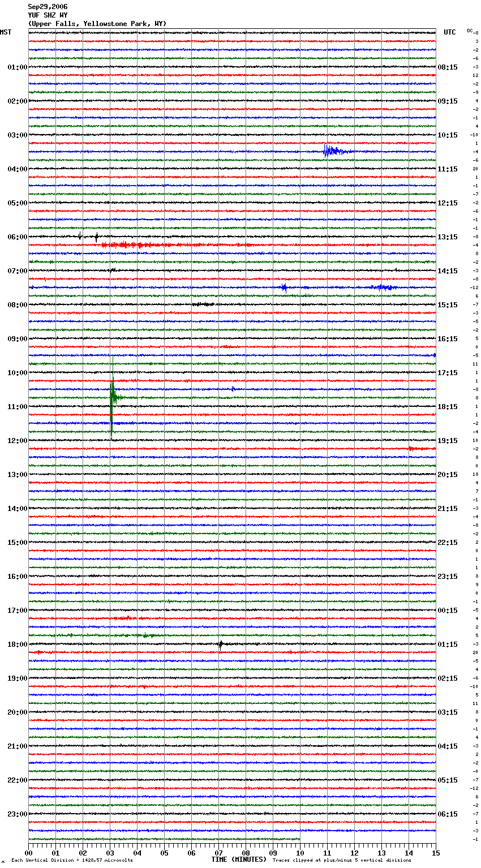The image size is (481, 868).
Task: Click minute axis tick label 10
Action: [x=300, y=853]
